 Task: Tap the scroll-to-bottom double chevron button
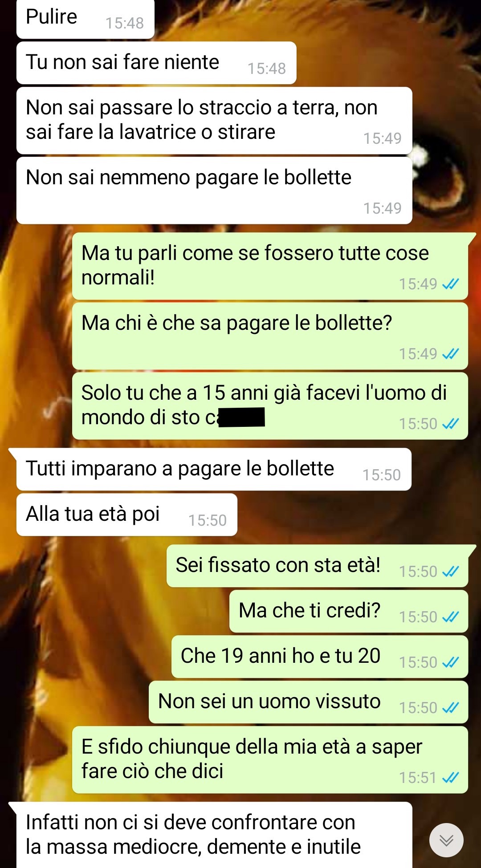coord(446,840)
